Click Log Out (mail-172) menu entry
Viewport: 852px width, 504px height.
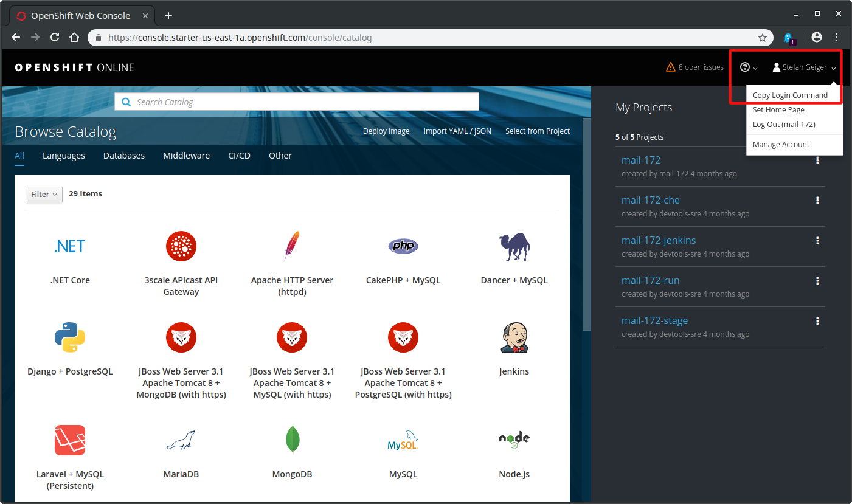(784, 124)
